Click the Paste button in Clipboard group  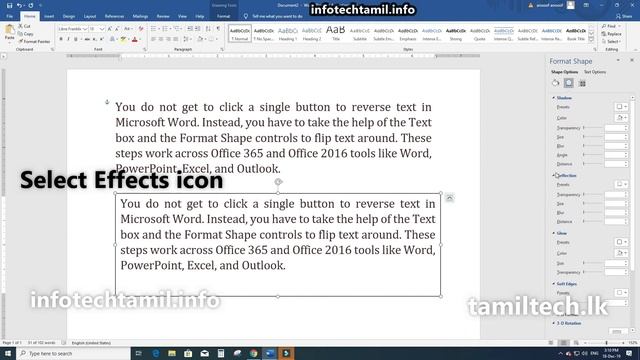click(x=9, y=32)
